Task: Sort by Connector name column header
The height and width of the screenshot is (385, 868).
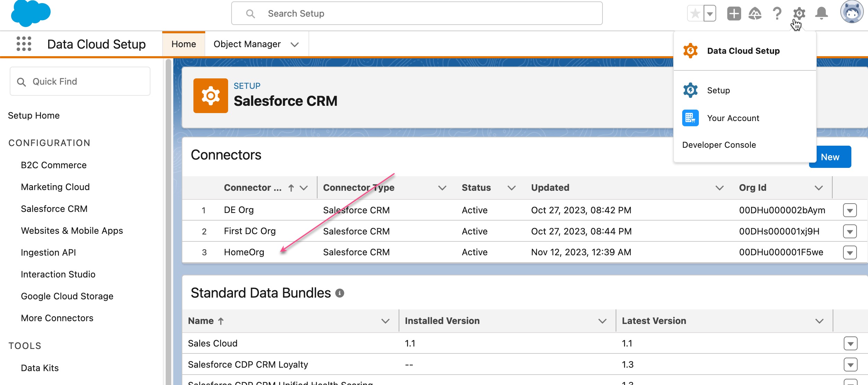Action: coord(253,188)
